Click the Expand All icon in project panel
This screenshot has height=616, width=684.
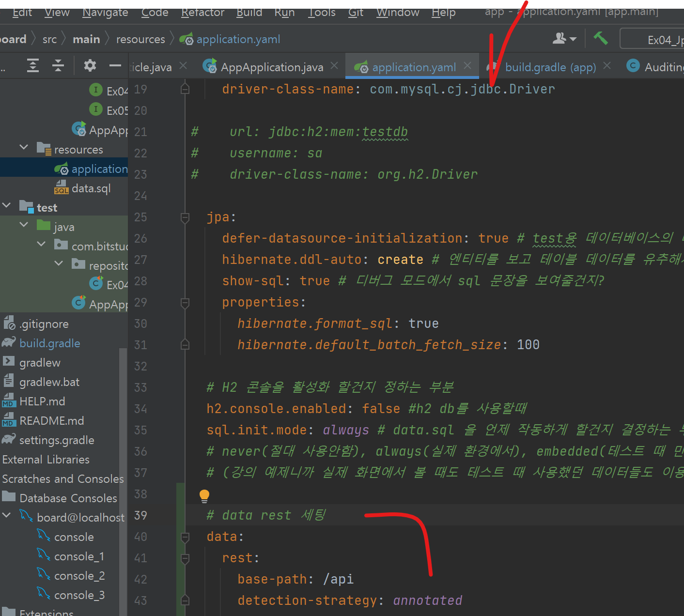tap(33, 65)
